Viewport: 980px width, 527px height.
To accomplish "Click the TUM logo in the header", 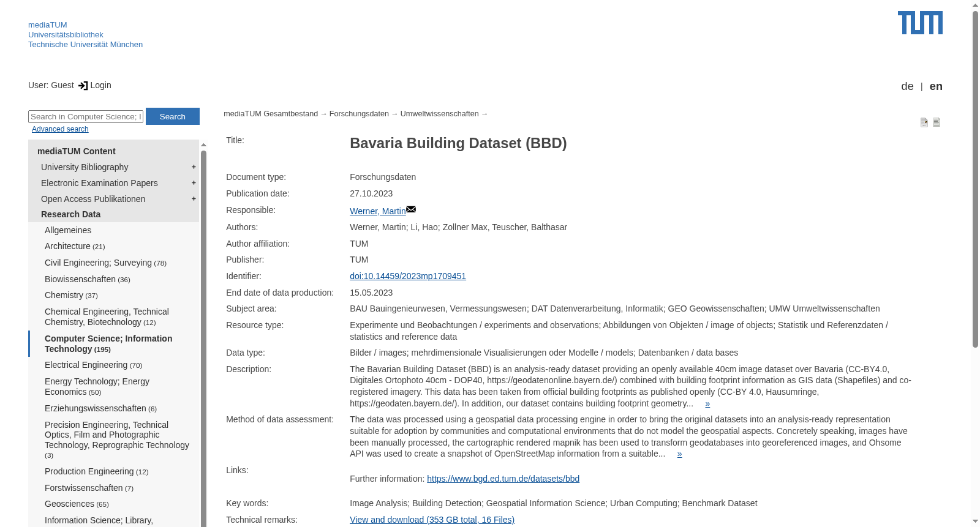I will click(x=920, y=23).
